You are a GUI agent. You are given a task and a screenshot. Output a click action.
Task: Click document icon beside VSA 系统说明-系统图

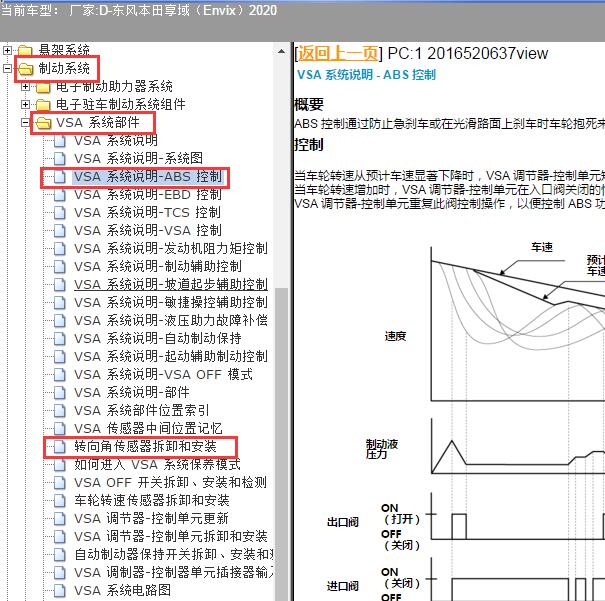click(59, 159)
